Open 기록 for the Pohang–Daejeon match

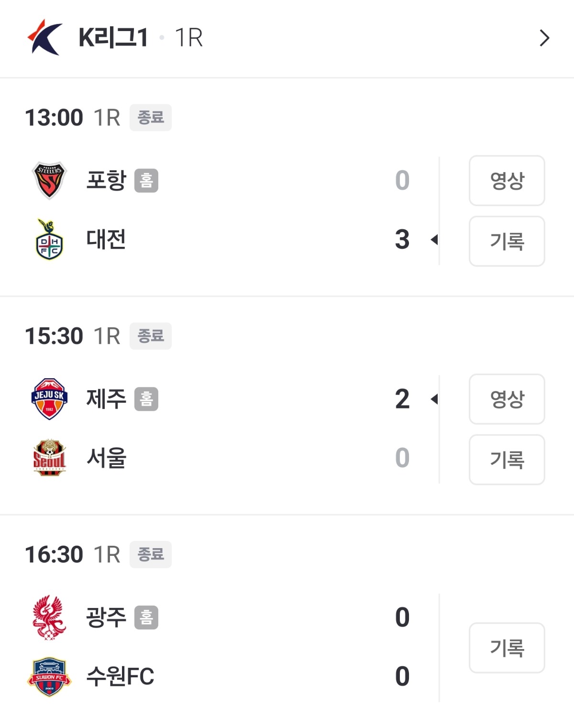pyautogui.click(x=507, y=241)
